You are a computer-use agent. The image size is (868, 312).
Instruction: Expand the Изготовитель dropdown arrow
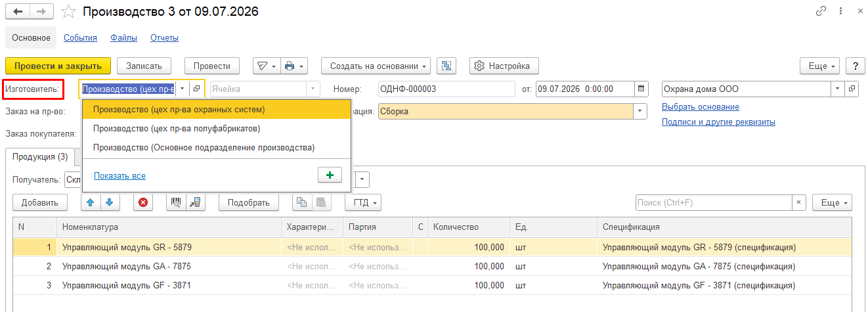[182, 89]
